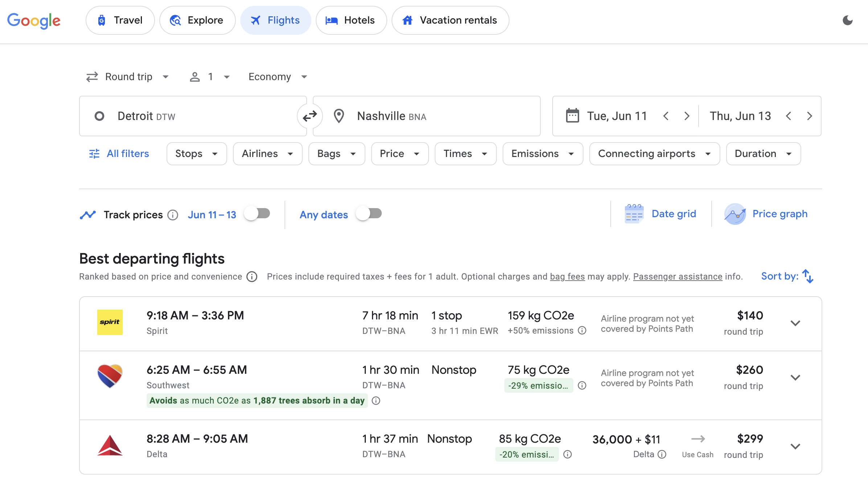
Task: Click the 3 hr 11 min EWR layover
Action: 464,331
